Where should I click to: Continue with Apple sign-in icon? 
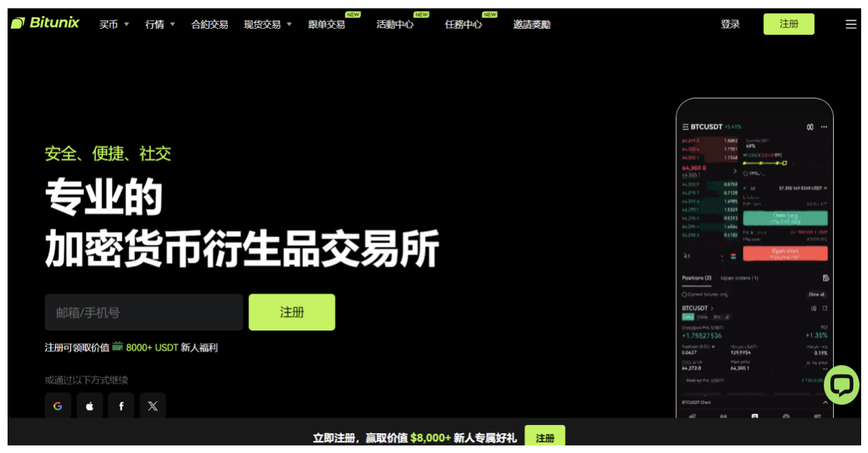point(89,406)
